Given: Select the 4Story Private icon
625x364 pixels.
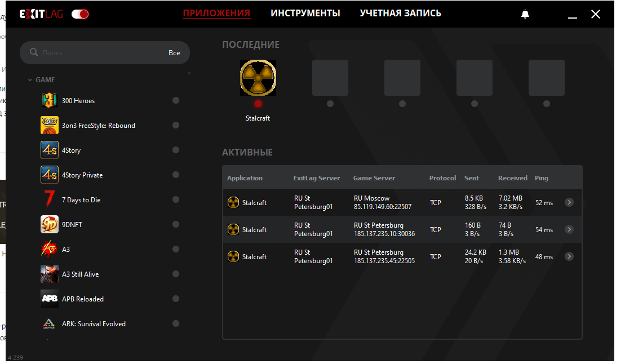Looking at the screenshot, I should [x=50, y=175].
